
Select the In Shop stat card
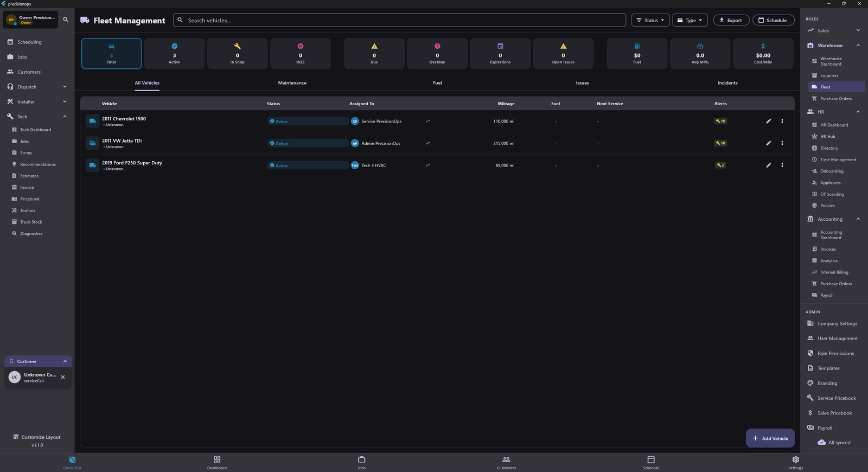tap(237, 53)
